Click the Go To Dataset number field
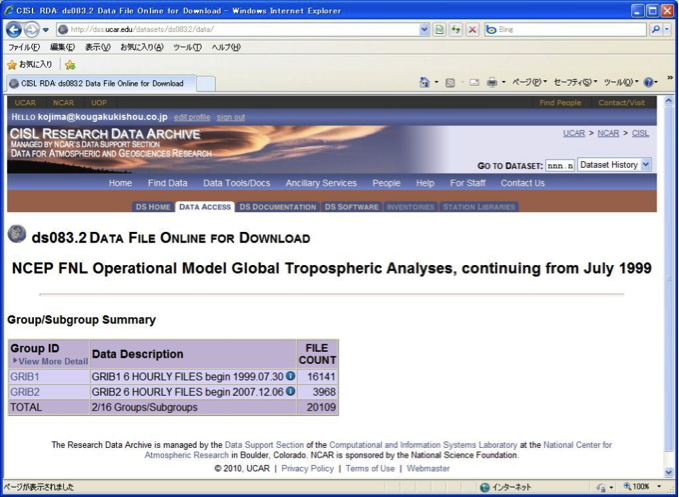Image resolution: width=679 pixels, height=497 pixels. (x=560, y=165)
